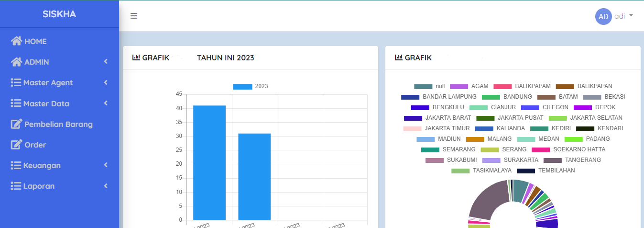
Task: Expand the ADMIN submenu chevron
Action: point(106,62)
